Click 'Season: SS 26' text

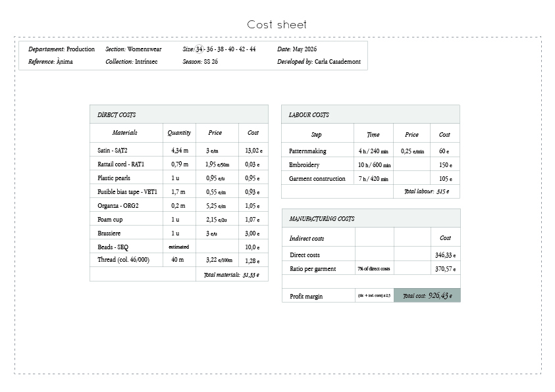(x=200, y=62)
